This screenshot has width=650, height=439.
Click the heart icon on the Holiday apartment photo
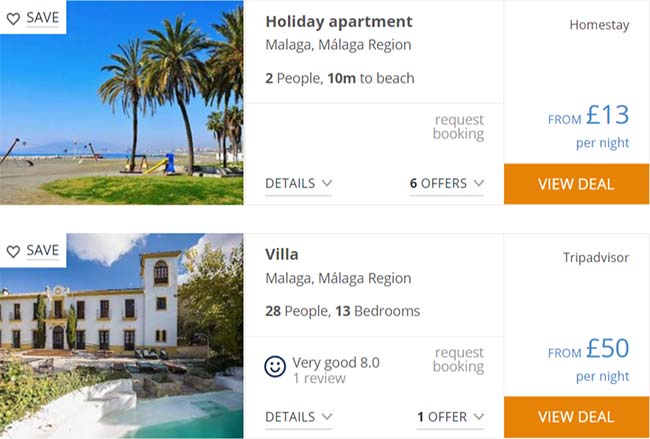click(13, 18)
